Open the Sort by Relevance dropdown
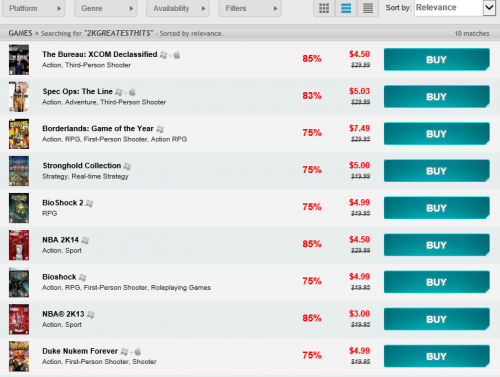 pyautogui.click(x=455, y=8)
